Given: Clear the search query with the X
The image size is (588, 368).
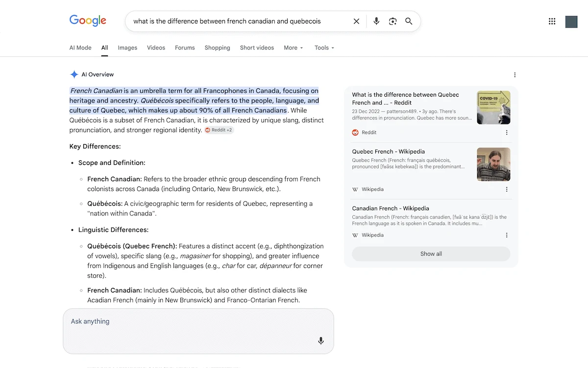Looking at the screenshot, I should (356, 21).
